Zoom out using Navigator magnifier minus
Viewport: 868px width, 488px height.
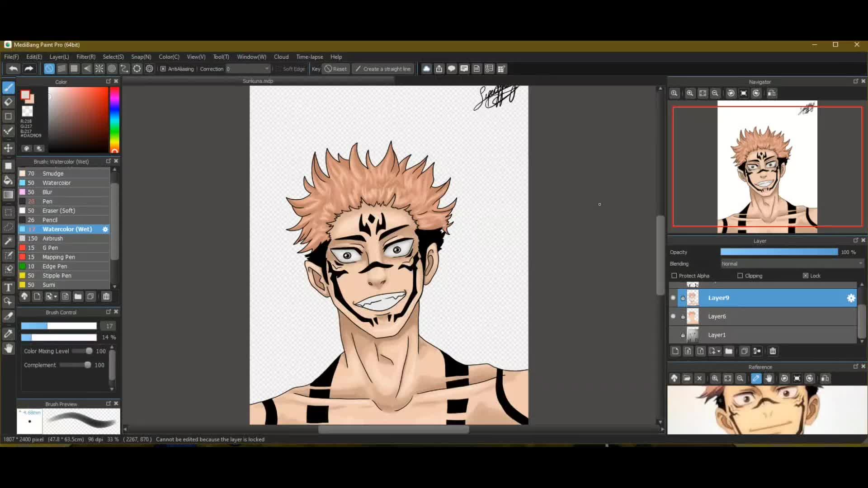tap(715, 93)
